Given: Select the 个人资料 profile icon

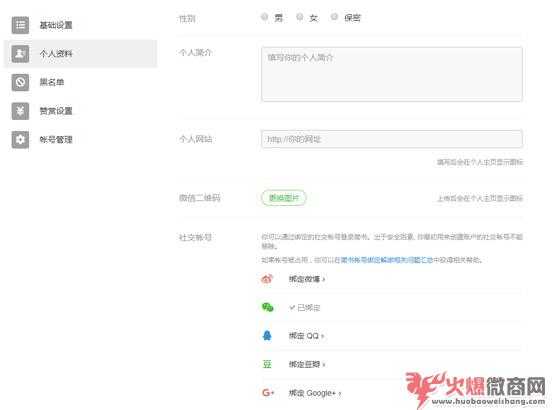Looking at the screenshot, I should (20, 54).
